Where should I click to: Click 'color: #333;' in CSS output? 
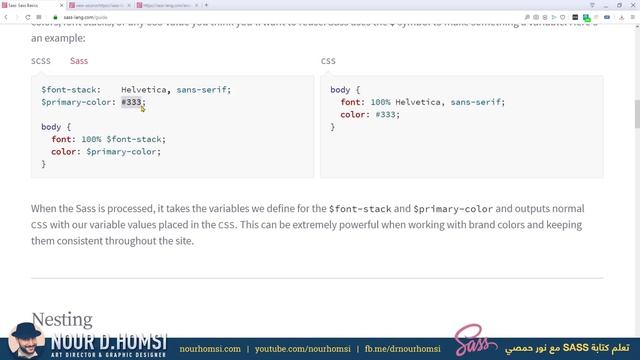point(370,114)
